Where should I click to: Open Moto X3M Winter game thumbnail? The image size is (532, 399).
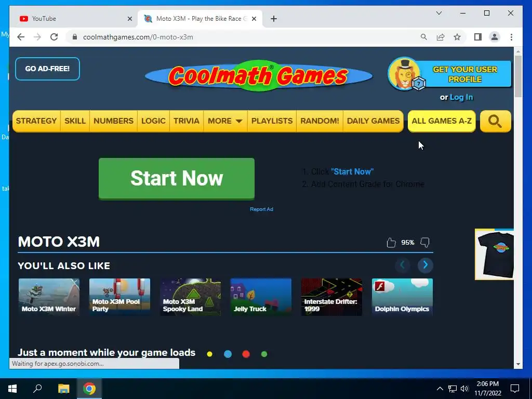coord(49,297)
